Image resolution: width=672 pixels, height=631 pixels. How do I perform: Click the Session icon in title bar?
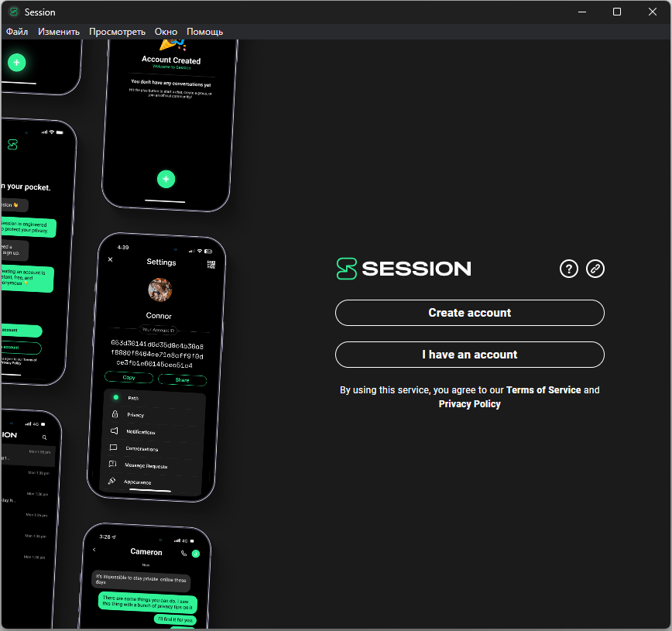14,12
